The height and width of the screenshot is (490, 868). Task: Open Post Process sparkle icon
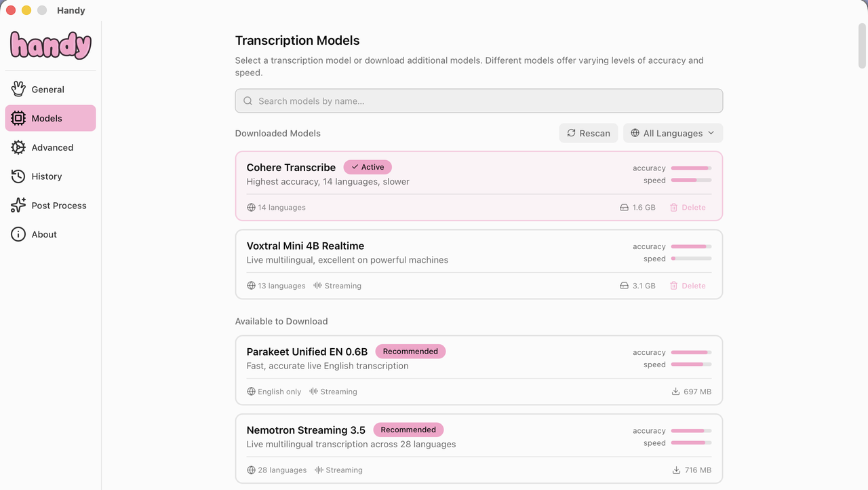18,206
